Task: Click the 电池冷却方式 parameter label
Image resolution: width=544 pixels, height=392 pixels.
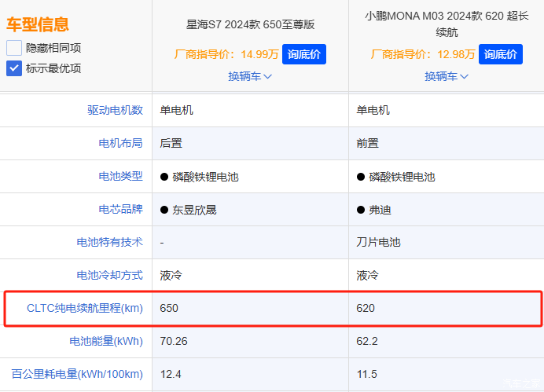Action: tap(109, 276)
